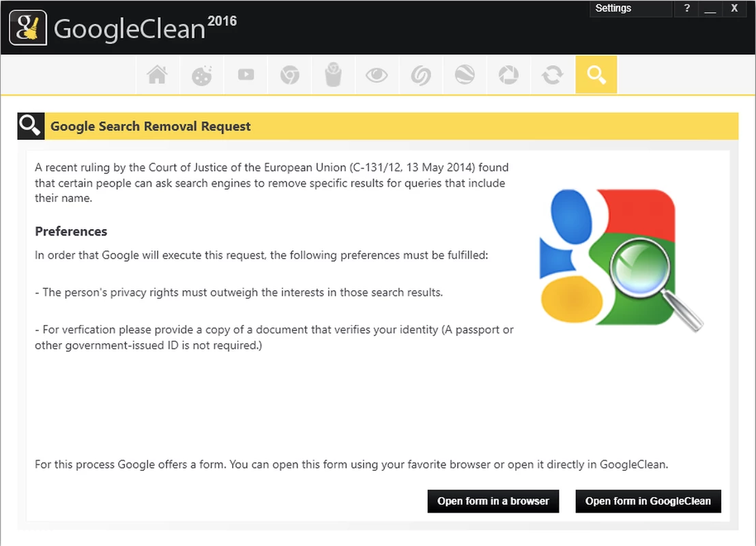Open the Picasa shutter icon
This screenshot has width=756, height=546.
508,75
